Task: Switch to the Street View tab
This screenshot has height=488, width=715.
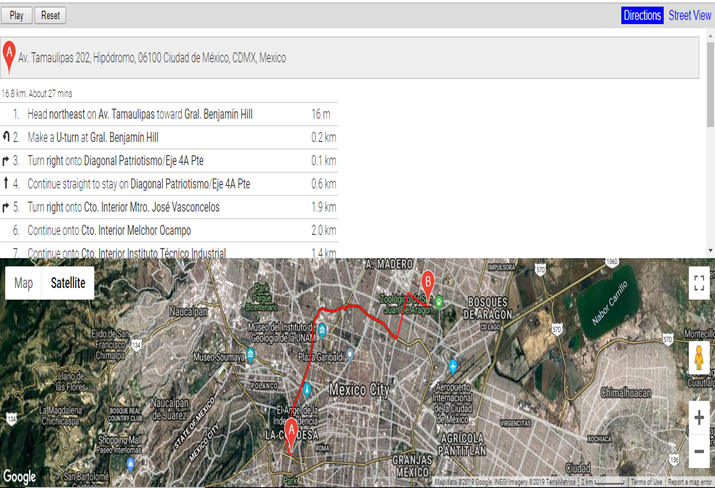Action: coord(689,16)
